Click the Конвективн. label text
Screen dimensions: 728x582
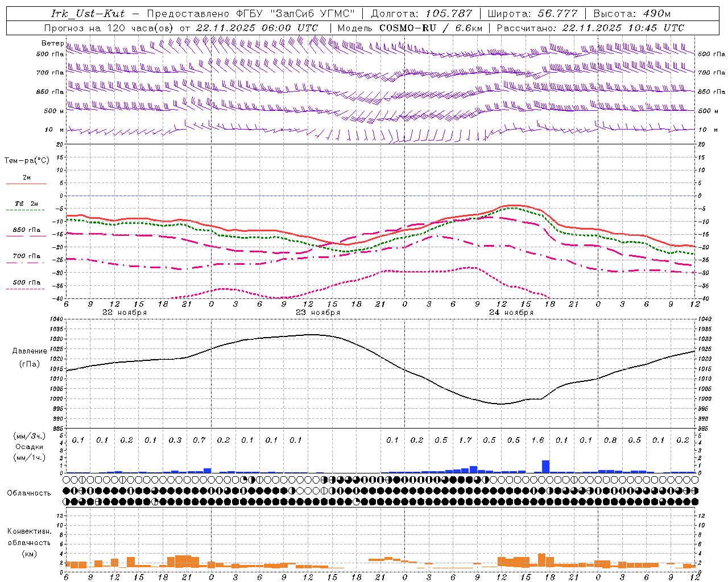pos(29,531)
